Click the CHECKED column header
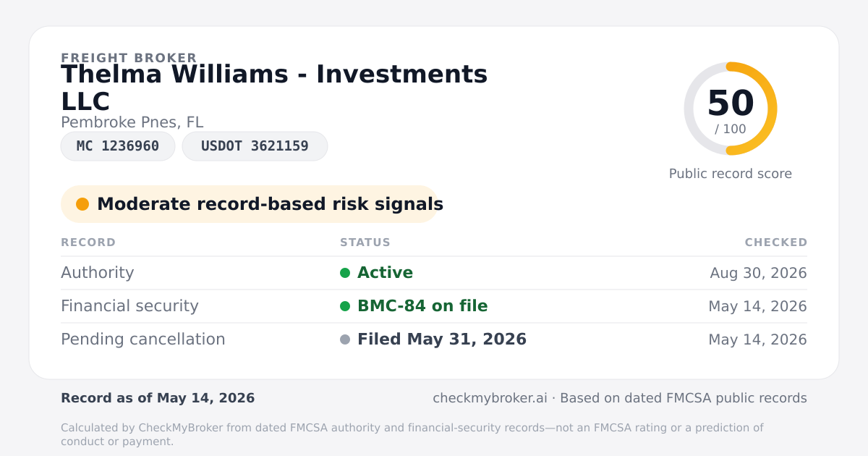This screenshot has width=868, height=456. pos(776,242)
